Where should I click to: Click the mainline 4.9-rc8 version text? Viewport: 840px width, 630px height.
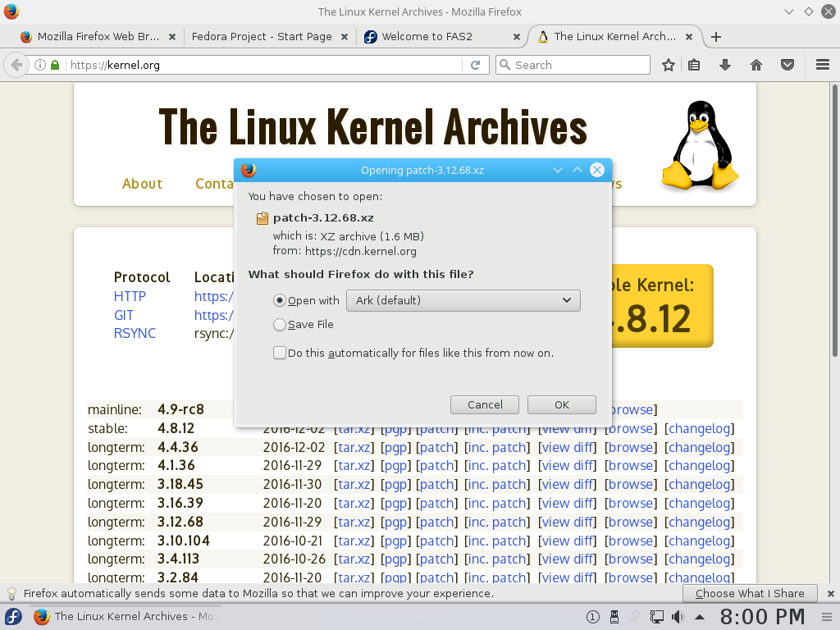(180, 409)
